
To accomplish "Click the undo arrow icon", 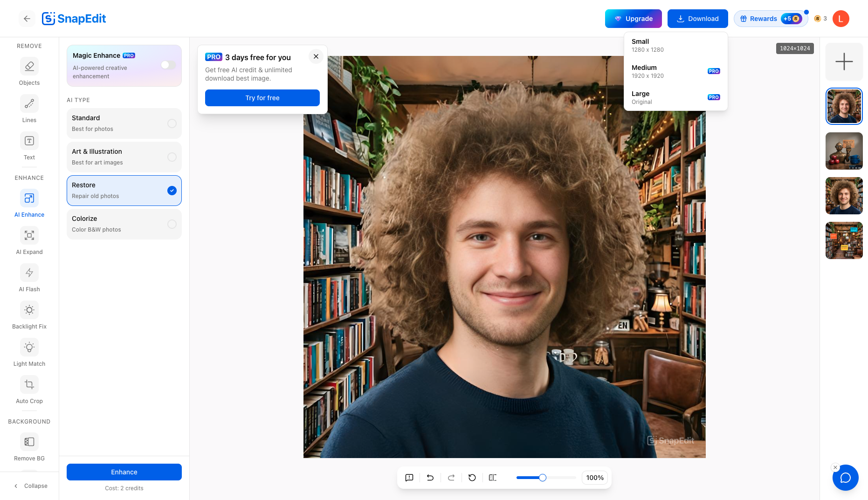I will coord(430,478).
